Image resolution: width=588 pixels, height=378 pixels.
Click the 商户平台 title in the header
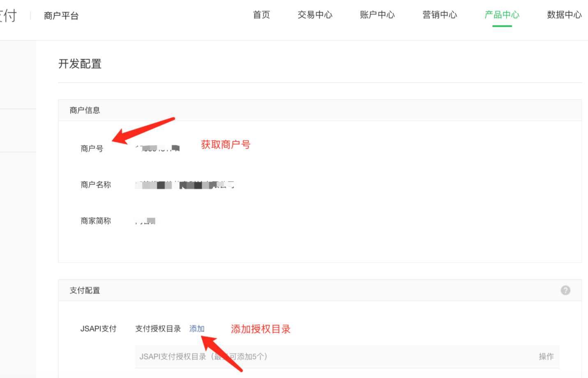pyautogui.click(x=61, y=16)
